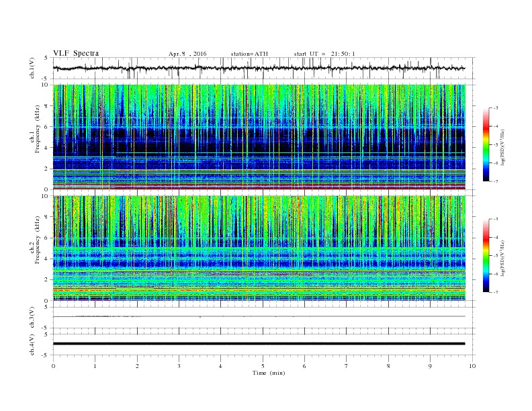Click the "Time (min)" axis label
Screen dimensions: 532x411
click(269, 373)
